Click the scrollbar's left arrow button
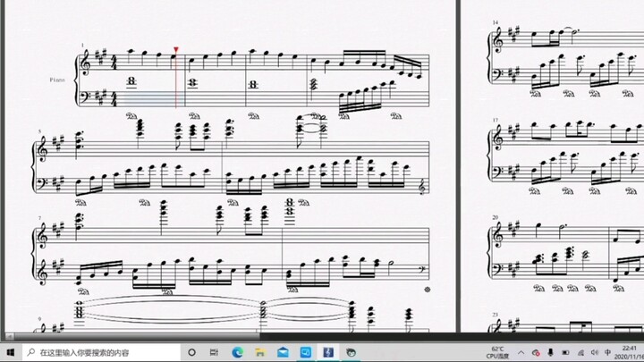The width and height of the screenshot is (644, 362). (x=10, y=337)
